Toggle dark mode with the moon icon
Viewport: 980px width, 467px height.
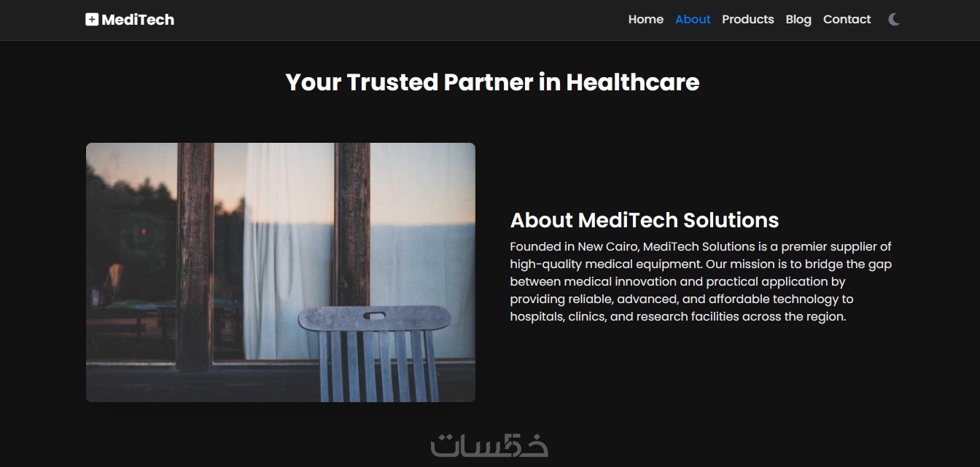point(894,20)
